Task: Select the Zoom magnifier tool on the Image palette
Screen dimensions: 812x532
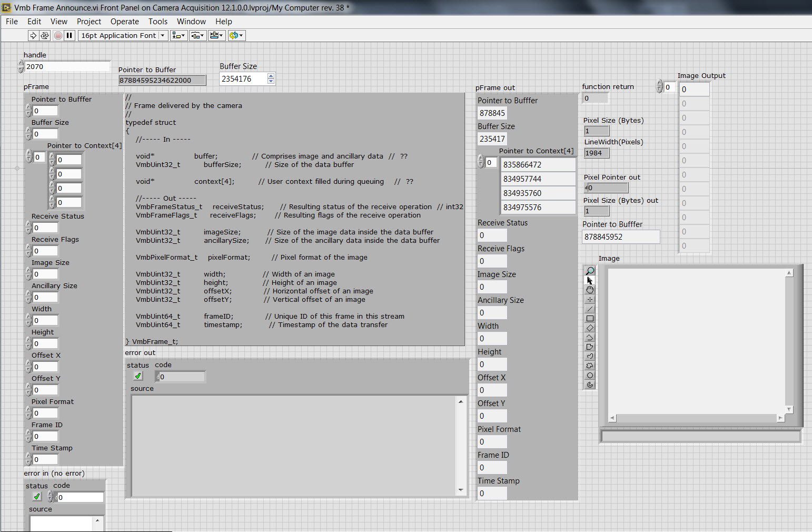Action: 590,270
